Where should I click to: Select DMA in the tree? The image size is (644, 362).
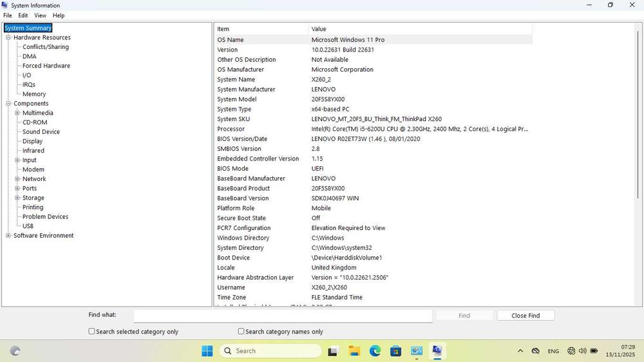tap(29, 56)
